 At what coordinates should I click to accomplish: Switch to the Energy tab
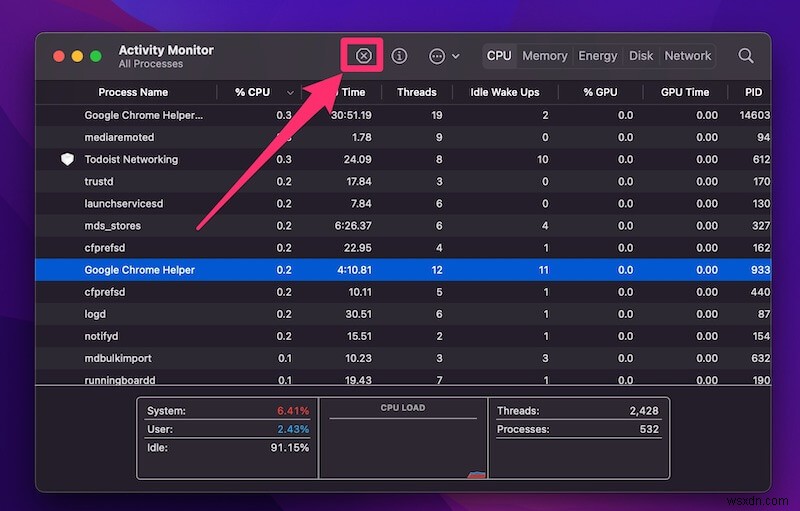click(597, 56)
